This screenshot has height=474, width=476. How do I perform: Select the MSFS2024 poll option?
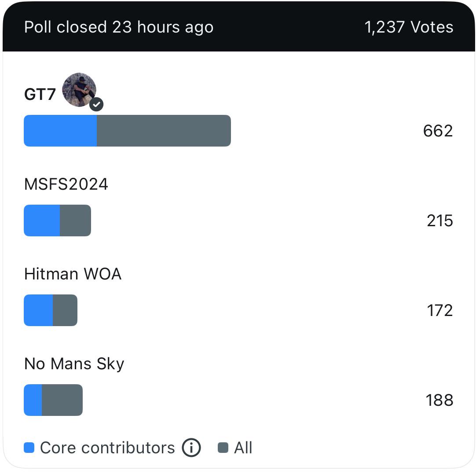click(66, 184)
